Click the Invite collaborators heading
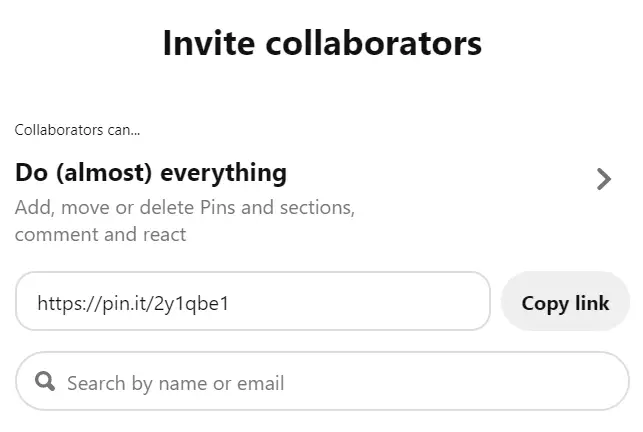The height and width of the screenshot is (432, 643). 322,43
